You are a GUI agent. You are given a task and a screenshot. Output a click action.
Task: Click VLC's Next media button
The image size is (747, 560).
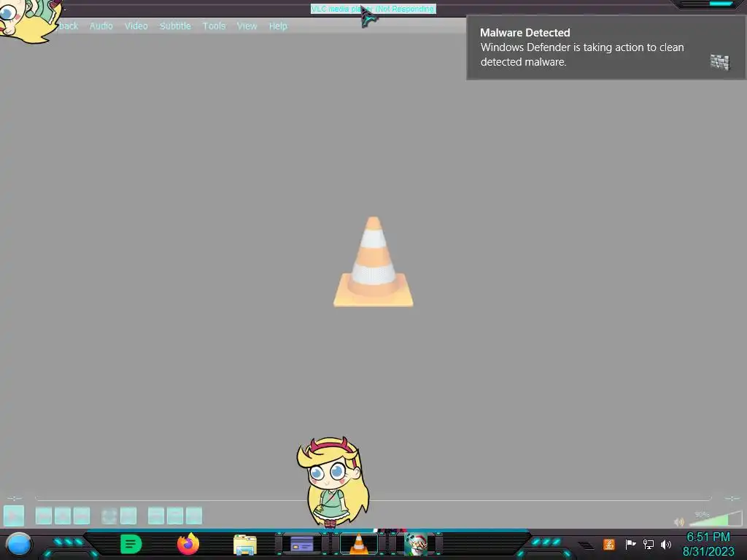tap(82, 516)
